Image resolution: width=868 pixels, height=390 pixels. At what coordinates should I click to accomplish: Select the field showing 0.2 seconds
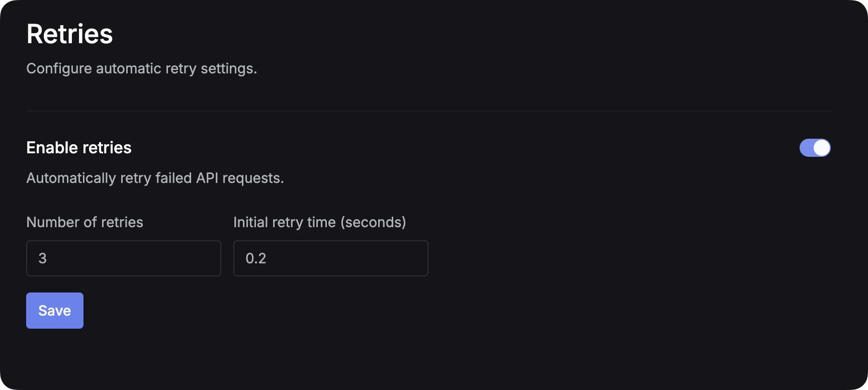(331, 258)
